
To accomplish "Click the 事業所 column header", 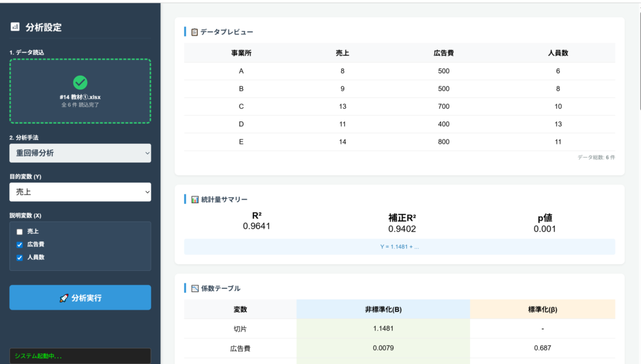I will [x=241, y=53].
